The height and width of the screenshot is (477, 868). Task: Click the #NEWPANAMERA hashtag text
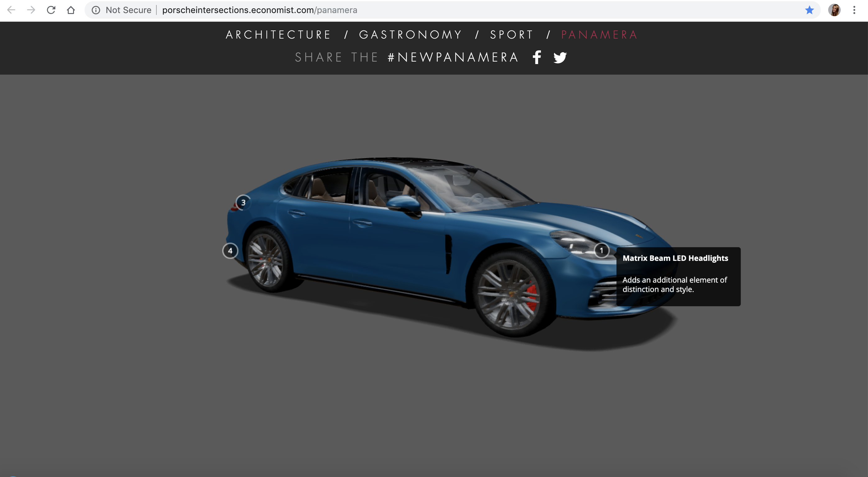click(453, 57)
